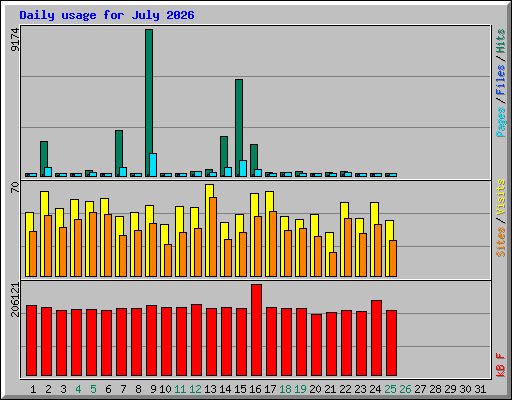Viewport: 512px width, 400px height.
Task: Select the red KB bar for day 25
Action: pos(391,343)
